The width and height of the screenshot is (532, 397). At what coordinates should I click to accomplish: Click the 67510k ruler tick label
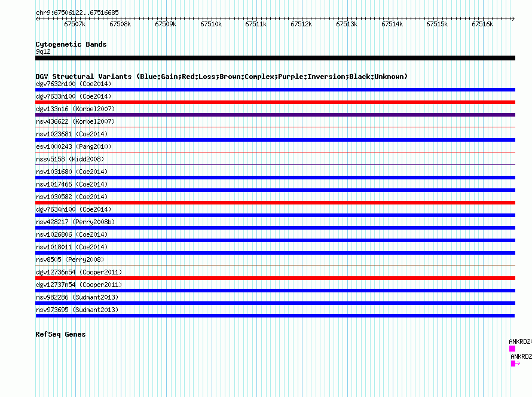click(x=211, y=24)
